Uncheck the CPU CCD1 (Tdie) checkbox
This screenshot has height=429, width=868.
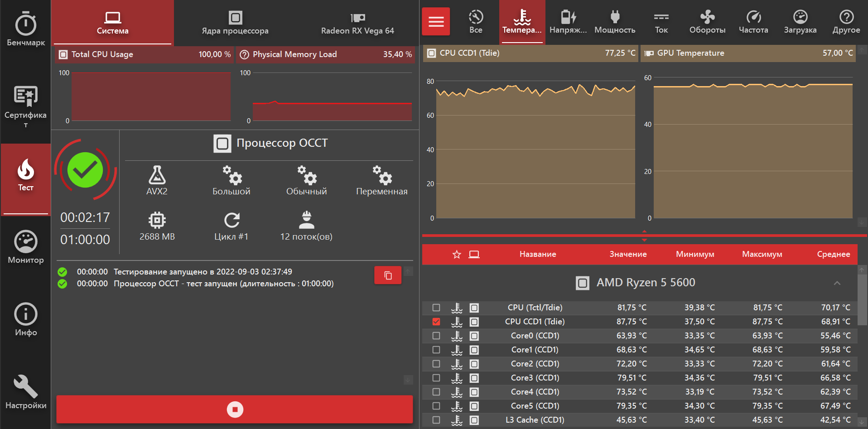(436, 322)
